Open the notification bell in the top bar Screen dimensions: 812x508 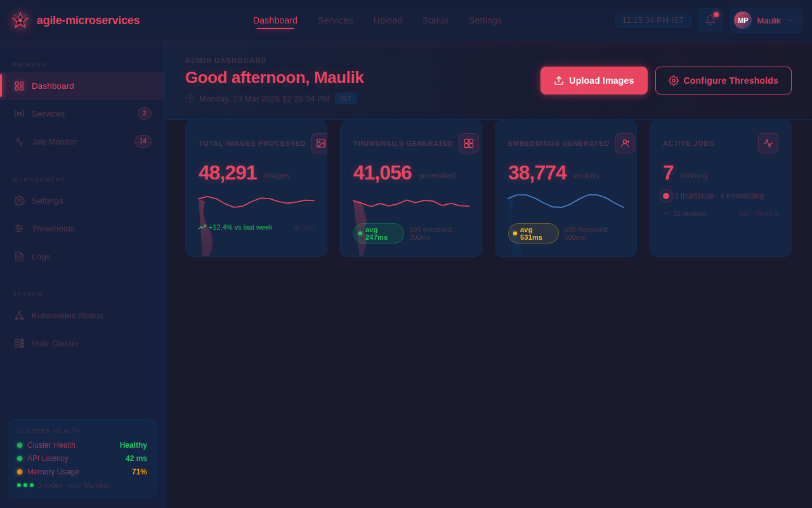(709, 20)
